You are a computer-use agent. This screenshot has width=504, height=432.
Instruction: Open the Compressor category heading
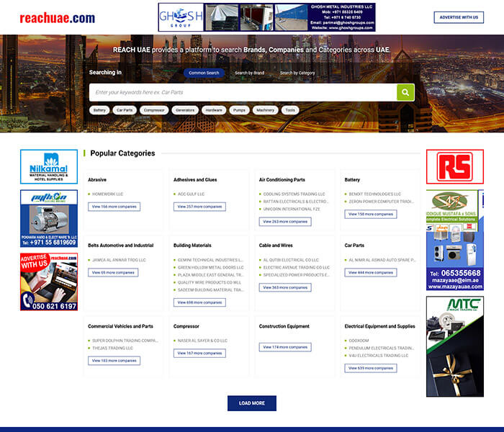(x=186, y=326)
